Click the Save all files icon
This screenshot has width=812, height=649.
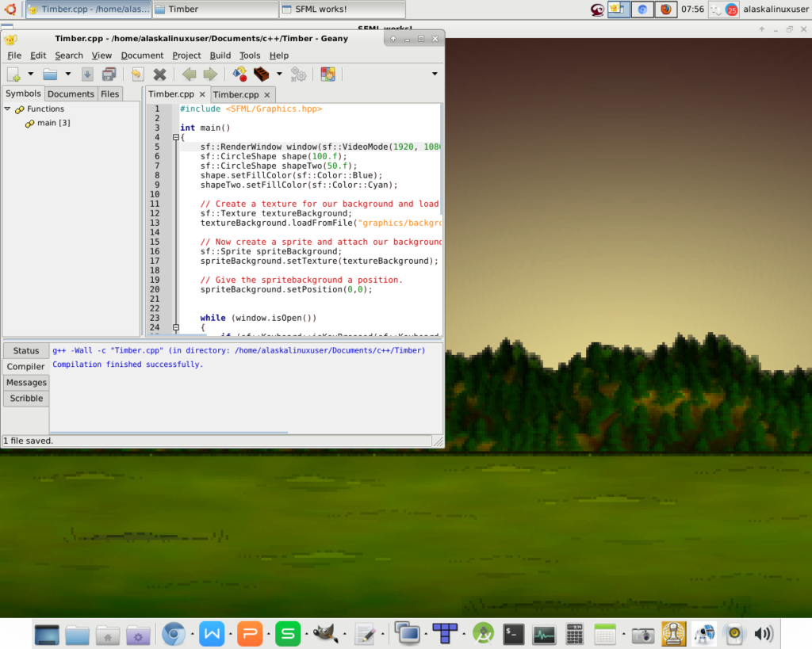click(x=109, y=74)
